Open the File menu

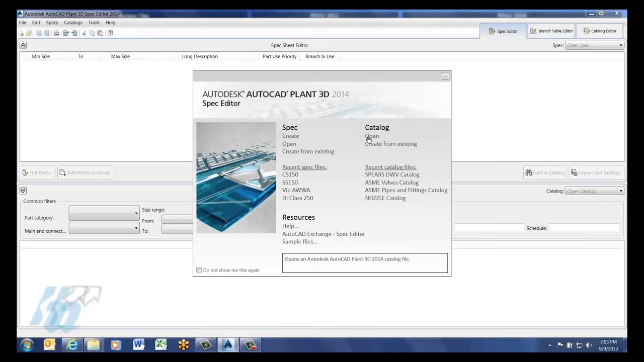click(x=23, y=23)
